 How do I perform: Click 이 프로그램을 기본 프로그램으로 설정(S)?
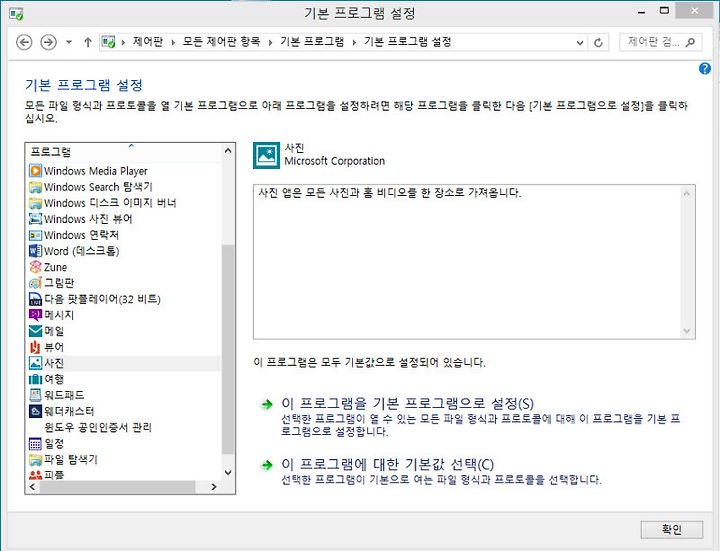click(408, 404)
